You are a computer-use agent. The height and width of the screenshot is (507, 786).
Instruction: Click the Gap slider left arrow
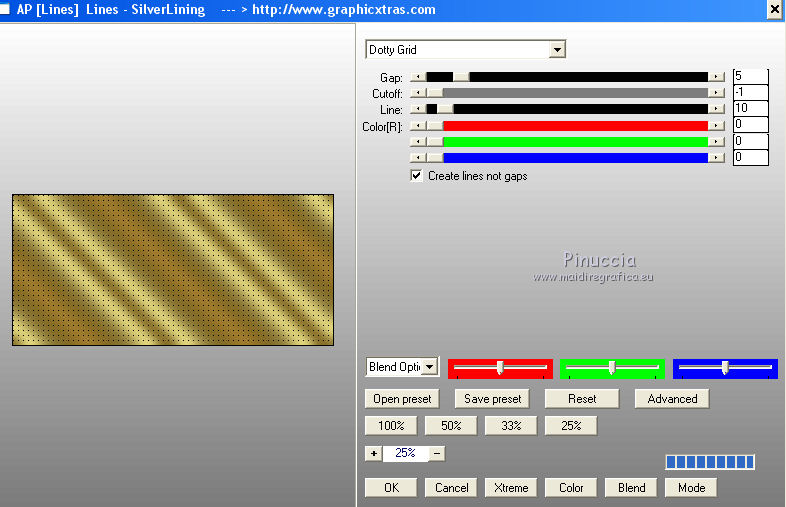418,77
